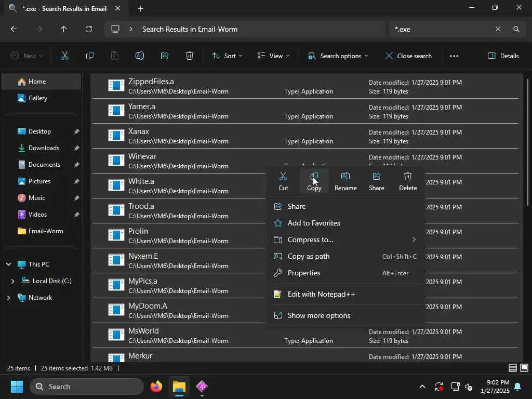The image size is (532, 399).
Task: Click toolbar Rename icon
Action: (140, 56)
